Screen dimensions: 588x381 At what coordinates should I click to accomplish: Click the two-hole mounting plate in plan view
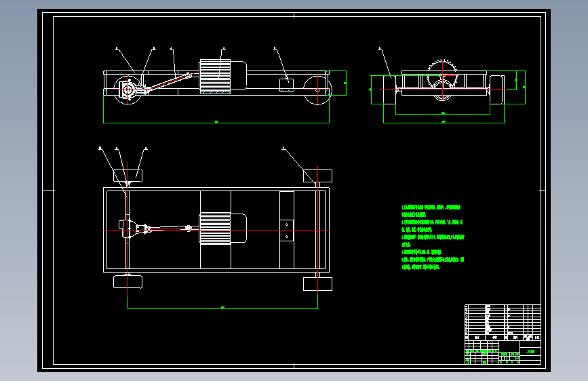[287, 230]
